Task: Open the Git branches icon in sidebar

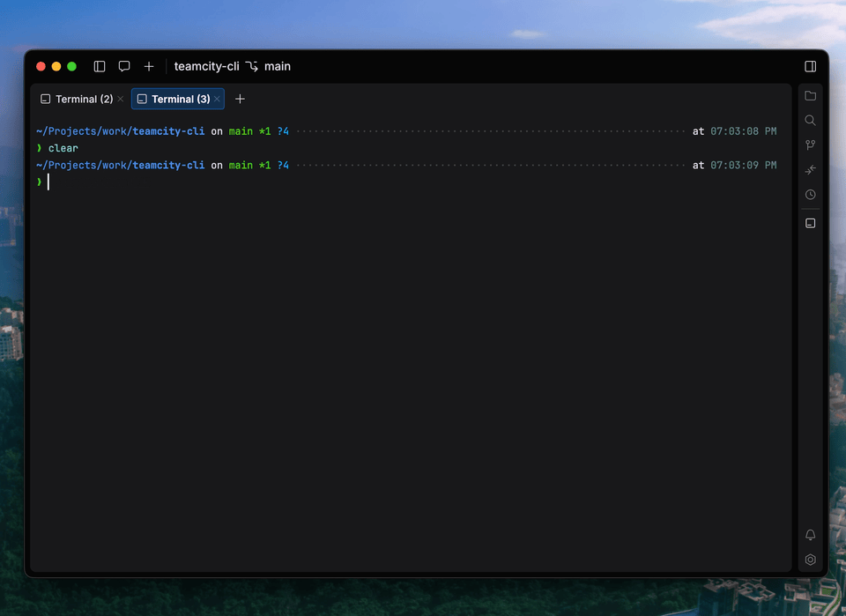Action: pos(810,145)
